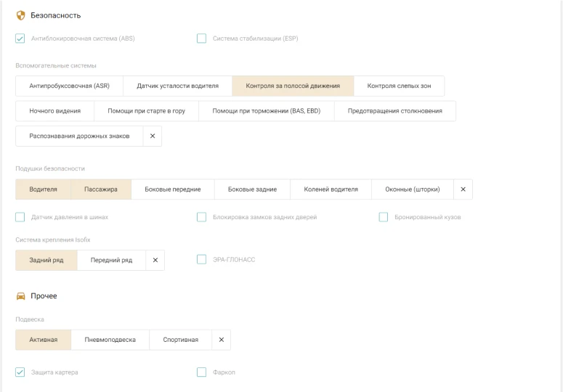563x392 pixels.
Task: Choose Пневмоподвеска suspension type
Action: coord(110,340)
